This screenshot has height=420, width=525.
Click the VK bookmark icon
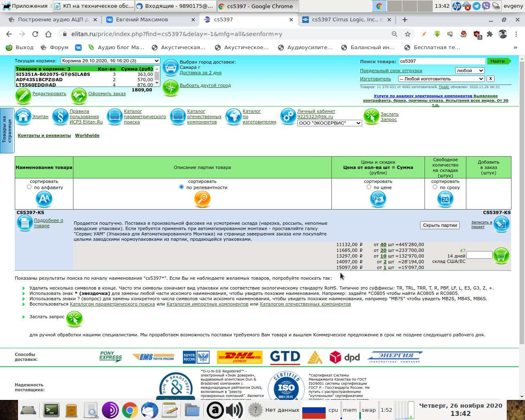coord(78,48)
